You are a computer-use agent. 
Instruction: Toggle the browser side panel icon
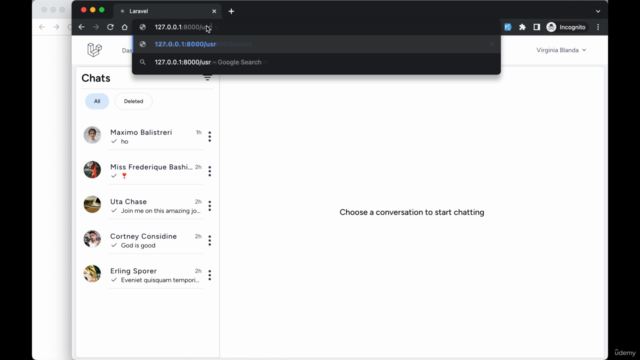pyautogui.click(x=536, y=27)
